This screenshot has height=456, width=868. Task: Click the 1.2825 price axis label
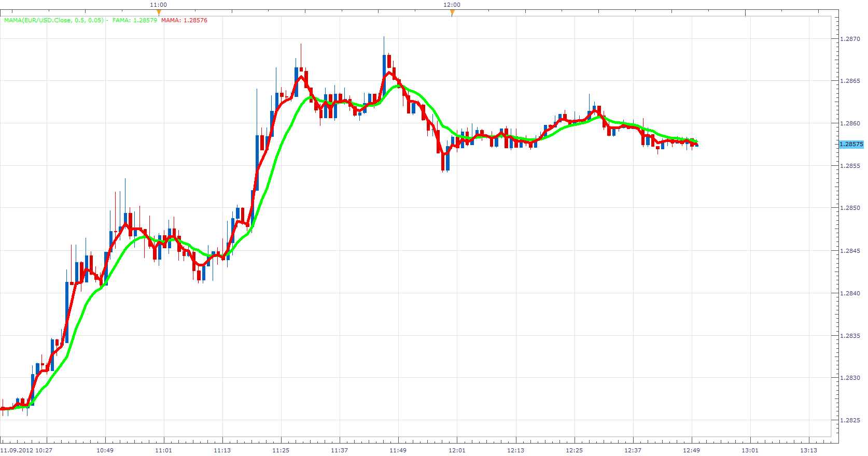point(850,420)
